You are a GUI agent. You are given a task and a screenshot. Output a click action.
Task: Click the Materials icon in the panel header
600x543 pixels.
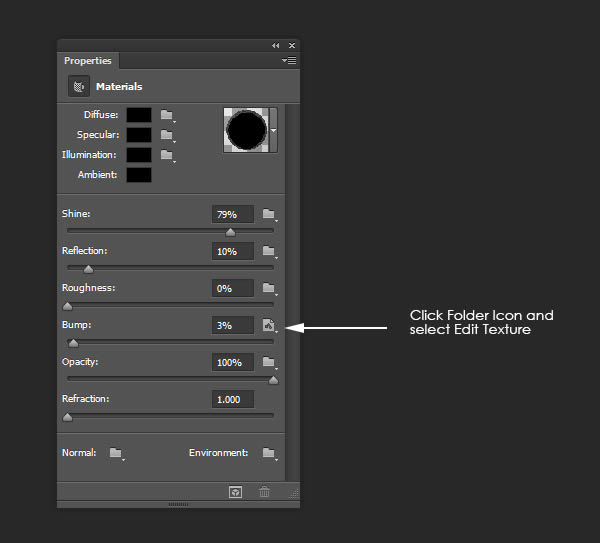(x=79, y=86)
